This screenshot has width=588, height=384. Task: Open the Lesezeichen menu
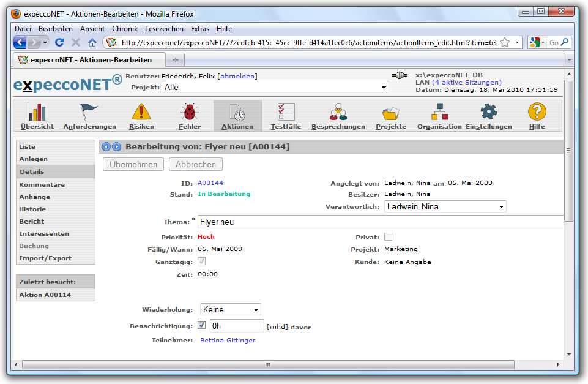(164, 29)
